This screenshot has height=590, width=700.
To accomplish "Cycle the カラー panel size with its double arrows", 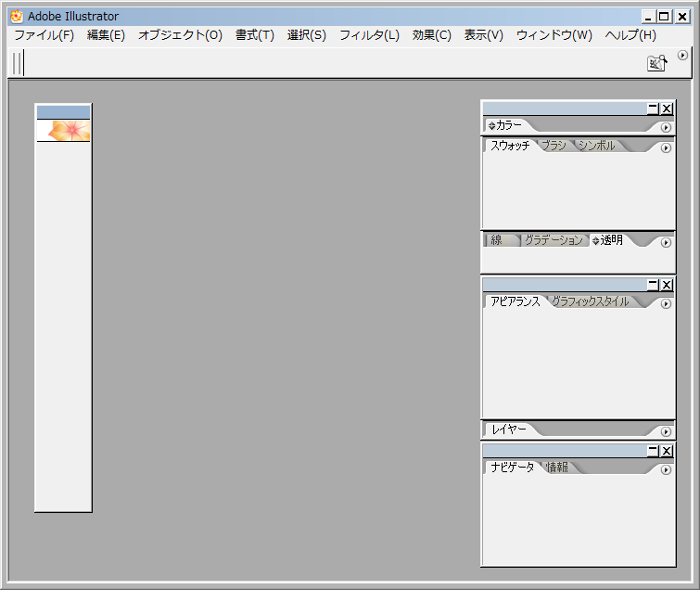I will (491, 125).
